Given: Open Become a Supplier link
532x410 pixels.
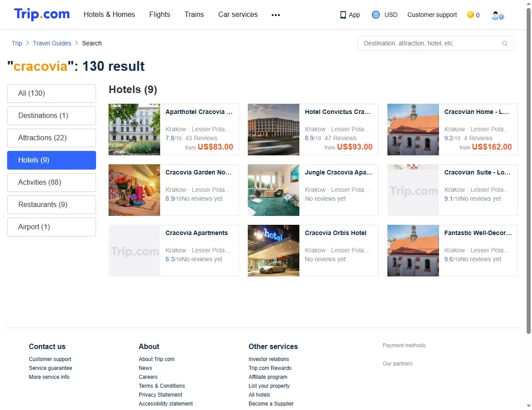Looking at the screenshot, I should click(x=271, y=404).
